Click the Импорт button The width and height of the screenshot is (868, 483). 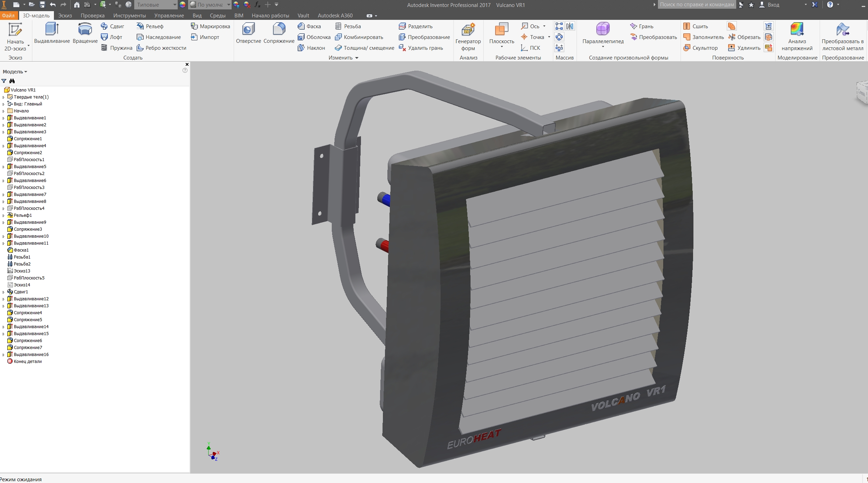point(205,37)
